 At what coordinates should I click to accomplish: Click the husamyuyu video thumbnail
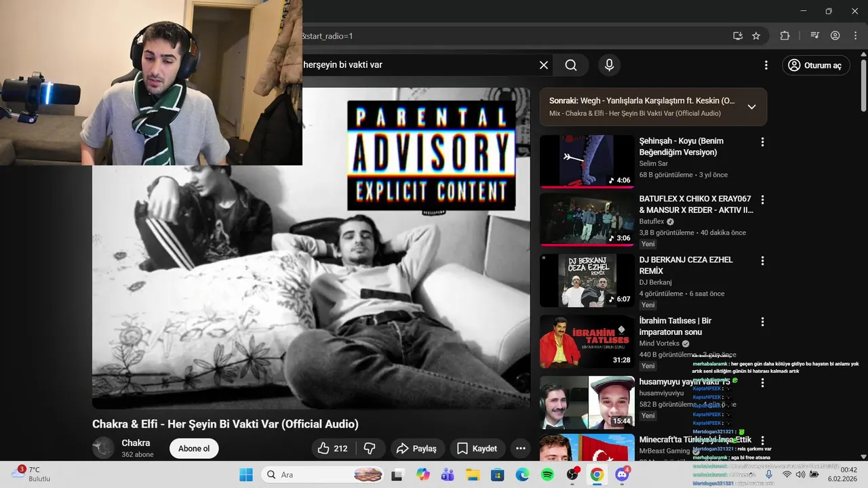pos(587,403)
